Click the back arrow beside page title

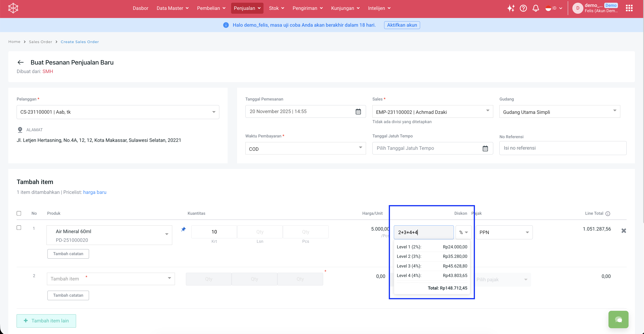[x=20, y=62]
